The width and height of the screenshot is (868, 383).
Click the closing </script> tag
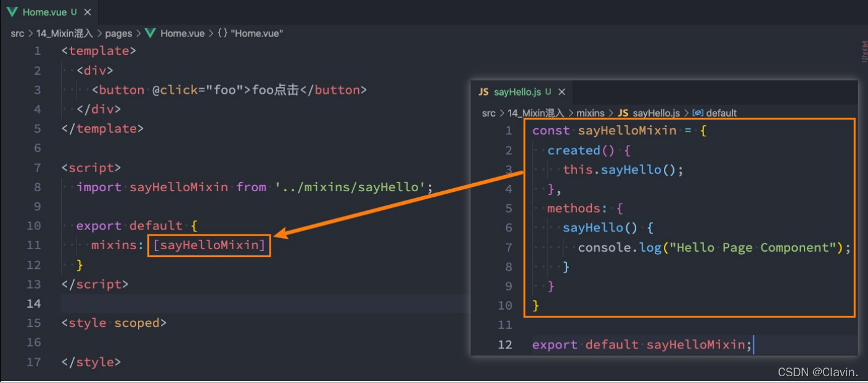pos(95,284)
